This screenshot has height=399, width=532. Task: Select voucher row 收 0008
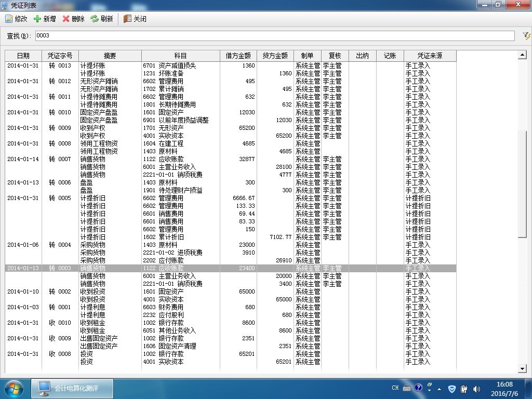[x=231, y=354]
